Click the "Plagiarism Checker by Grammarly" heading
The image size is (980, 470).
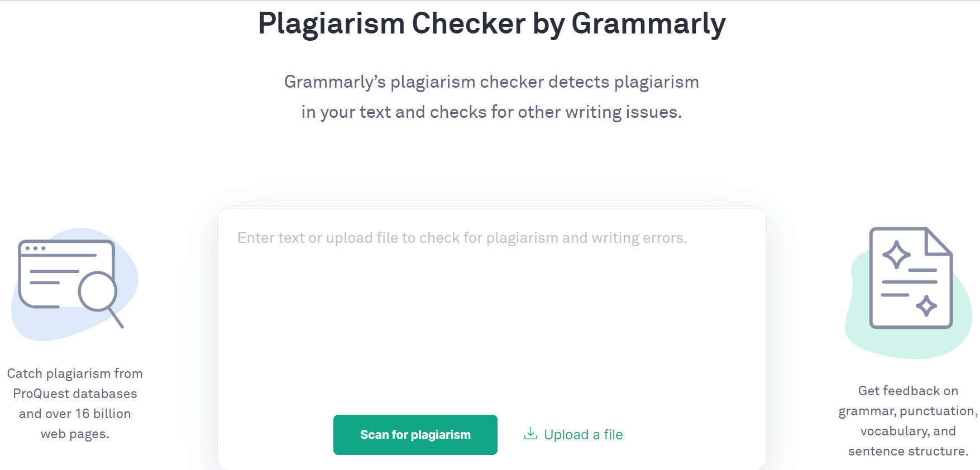tap(491, 23)
